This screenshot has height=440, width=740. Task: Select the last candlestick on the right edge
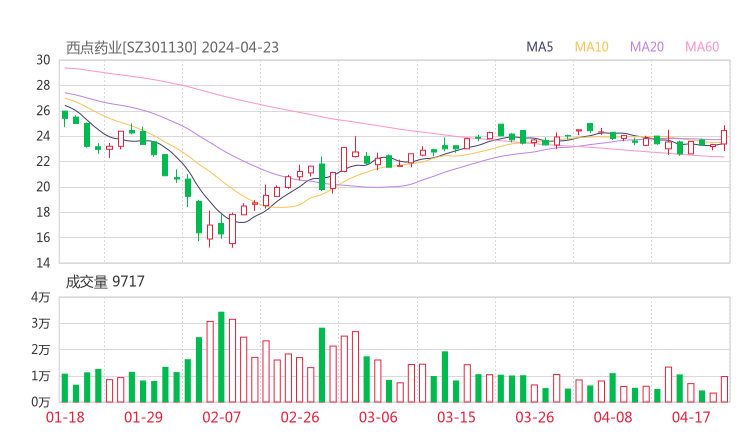[x=724, y=138]
